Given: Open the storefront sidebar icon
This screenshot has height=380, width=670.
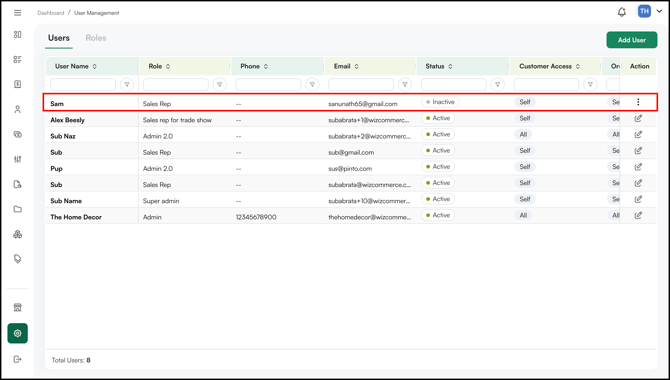Looking at the screenshot, I should [18, 307].
